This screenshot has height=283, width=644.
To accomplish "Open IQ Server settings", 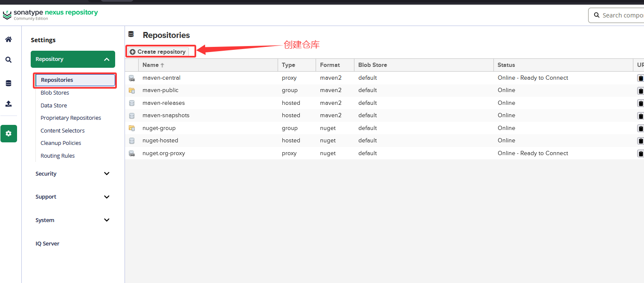I will (x=47, y=244).
